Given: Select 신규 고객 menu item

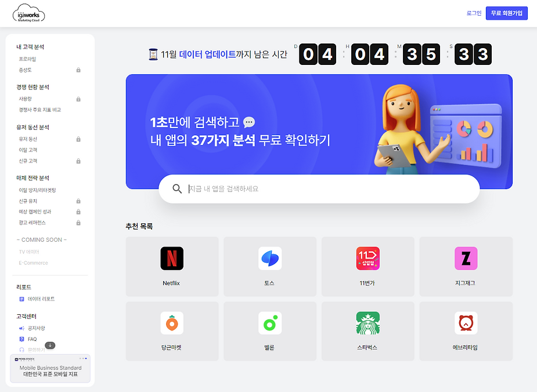Looking at the screenshot, I should (x=28, y=161).
